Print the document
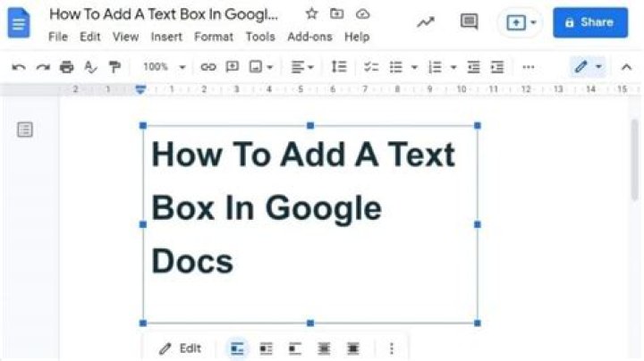This screenshot has height=361, width=644. pyautogui.click(x=66, y=66)
